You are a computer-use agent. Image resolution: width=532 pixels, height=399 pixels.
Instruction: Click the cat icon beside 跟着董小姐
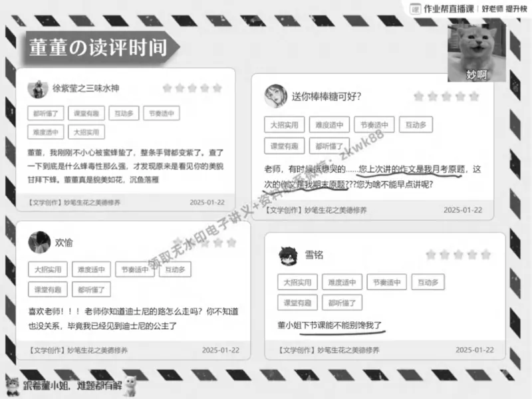click(x=13, y=386)
